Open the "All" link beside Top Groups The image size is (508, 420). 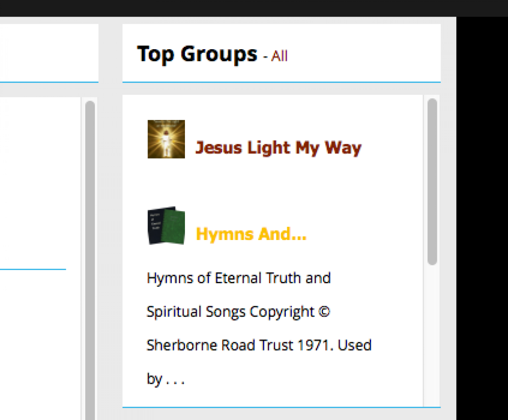tap(279, 56)
